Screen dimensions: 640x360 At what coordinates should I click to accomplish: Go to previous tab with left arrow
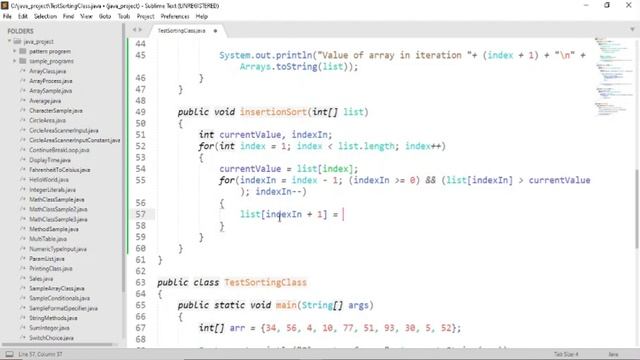(x=134, y=30)
